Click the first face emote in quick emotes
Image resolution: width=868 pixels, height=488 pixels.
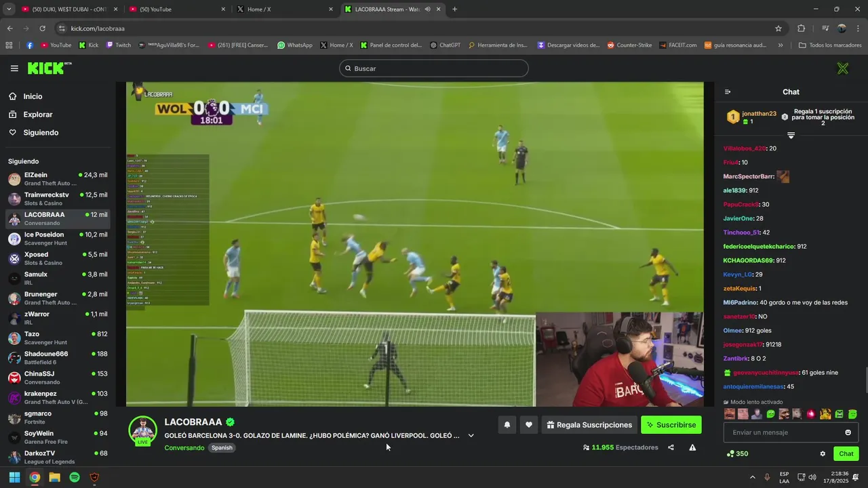click(730, 413)
